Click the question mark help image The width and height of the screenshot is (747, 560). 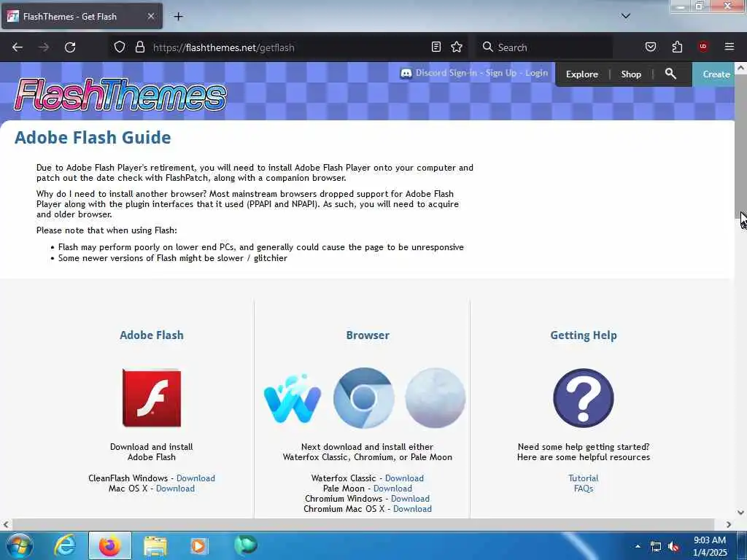point(583,398)
